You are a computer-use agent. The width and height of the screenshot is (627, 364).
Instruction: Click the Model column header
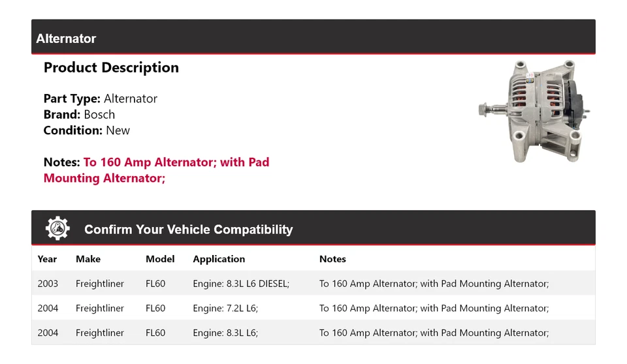coord(160,259)
